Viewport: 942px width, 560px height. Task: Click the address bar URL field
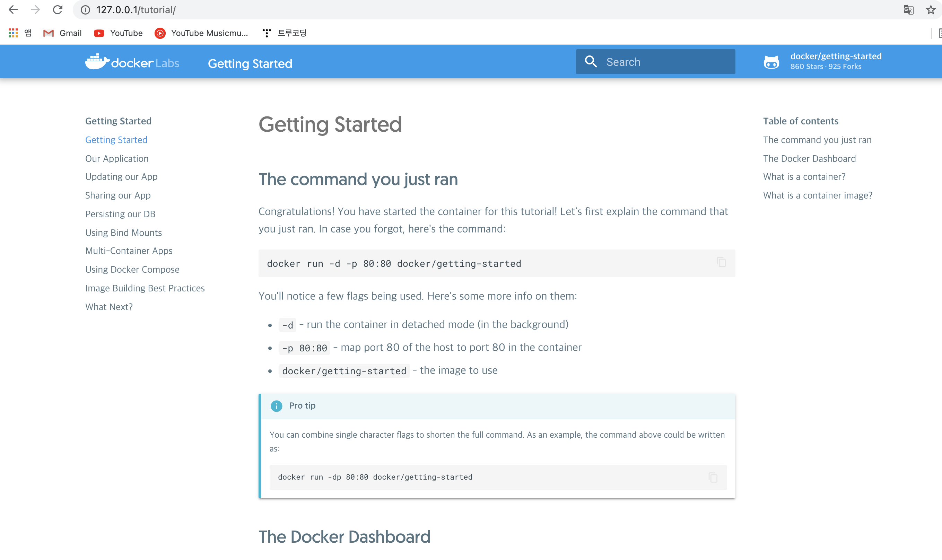pyautogui.click(x=453, y=10)
